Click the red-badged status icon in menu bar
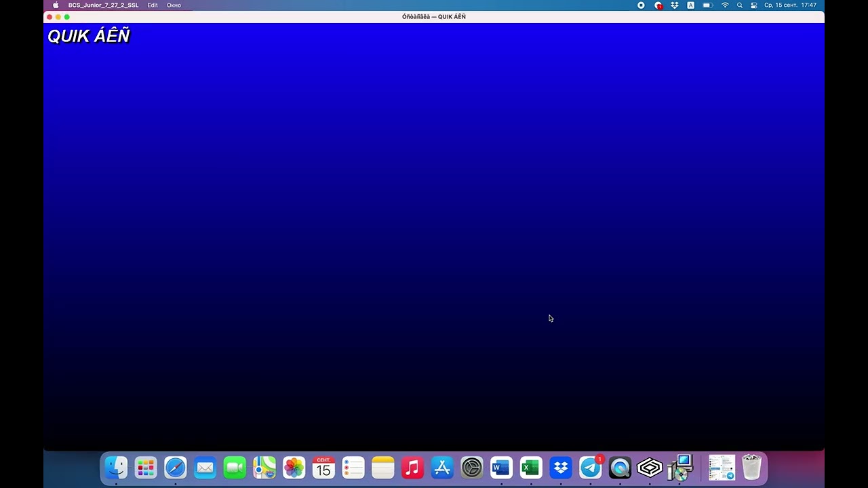Viewport: 868px width, 488px height. [658, 5]
